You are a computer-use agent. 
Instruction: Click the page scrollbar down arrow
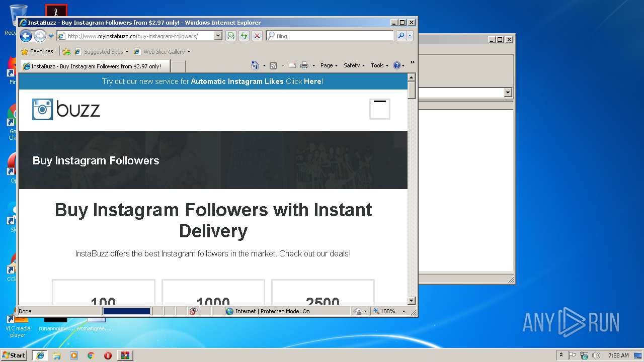coord(411,301)
